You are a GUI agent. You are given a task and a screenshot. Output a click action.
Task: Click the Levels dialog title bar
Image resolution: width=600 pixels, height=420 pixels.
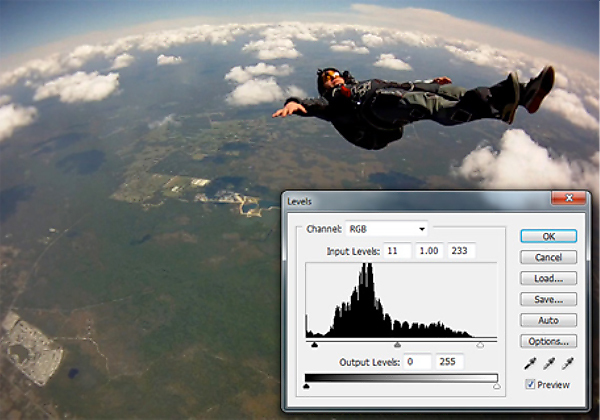pos(416,202)
